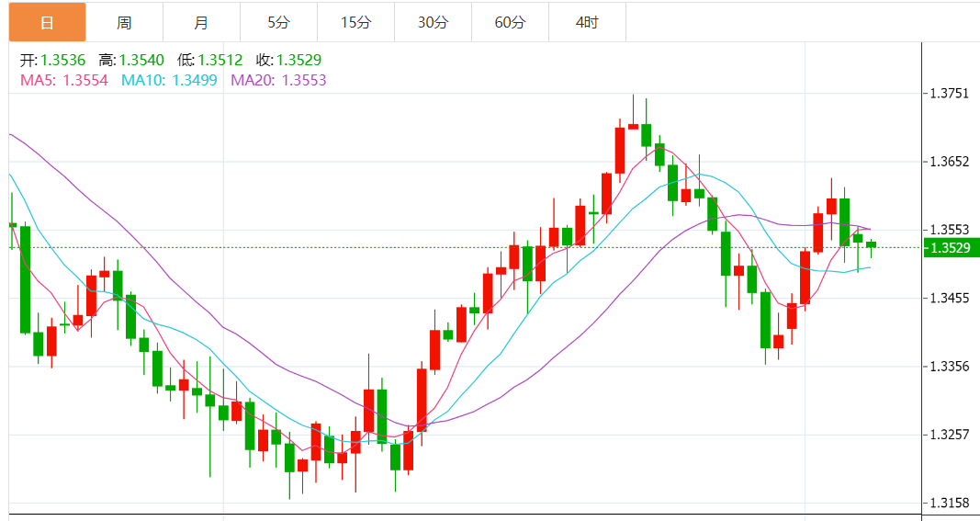This screenshot has height=521, width=980.
Task: Click the latest rightmost candlestick
Action: [x=871, y=244]
